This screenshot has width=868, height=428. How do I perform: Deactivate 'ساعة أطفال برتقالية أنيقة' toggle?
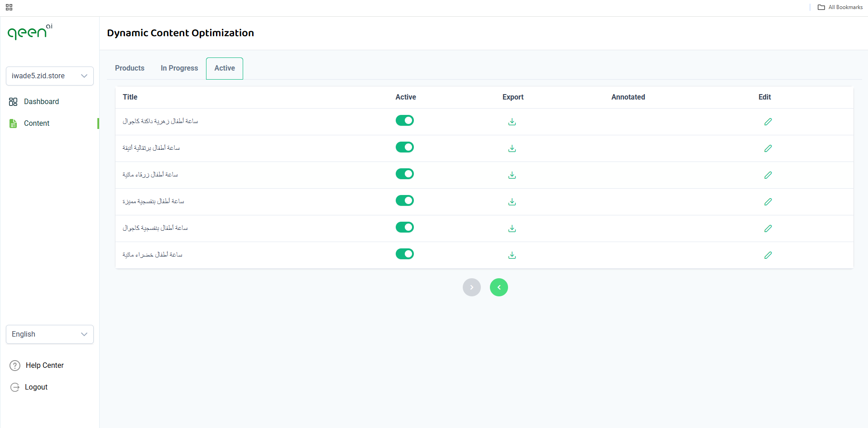coord(405,147)
